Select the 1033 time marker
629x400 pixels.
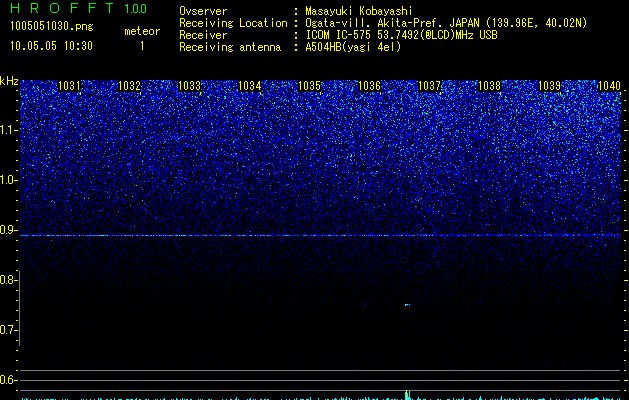189,86
